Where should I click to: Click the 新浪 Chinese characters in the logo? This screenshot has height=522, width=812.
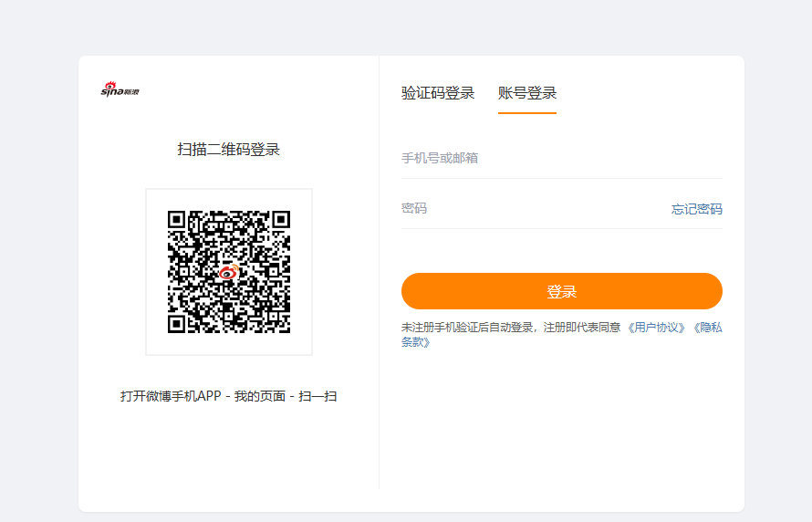coord(132,90)
